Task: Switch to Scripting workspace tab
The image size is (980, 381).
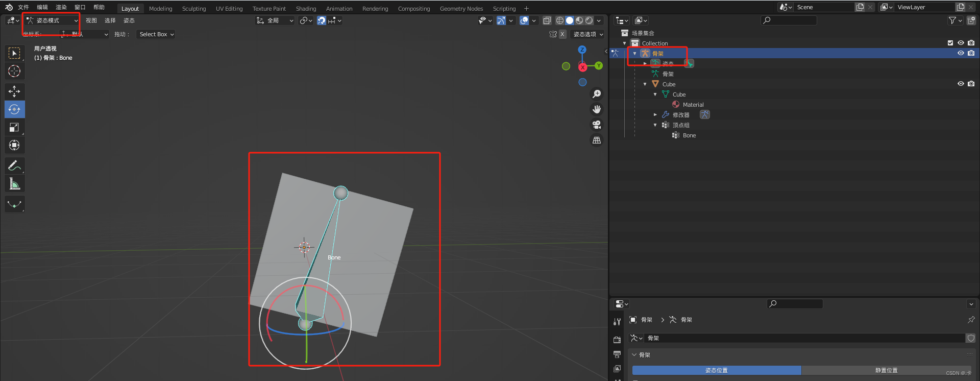Action: pyautogui.click(x=504, y=9)
